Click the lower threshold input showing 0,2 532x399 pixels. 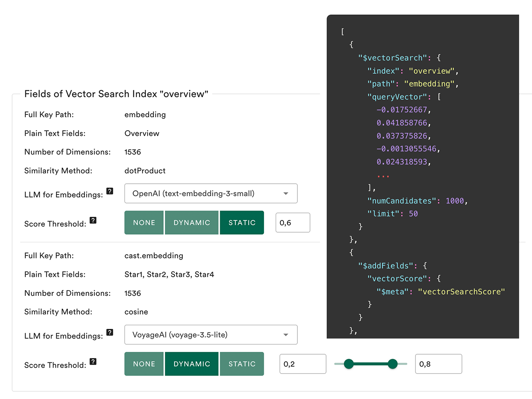(303, 364)
